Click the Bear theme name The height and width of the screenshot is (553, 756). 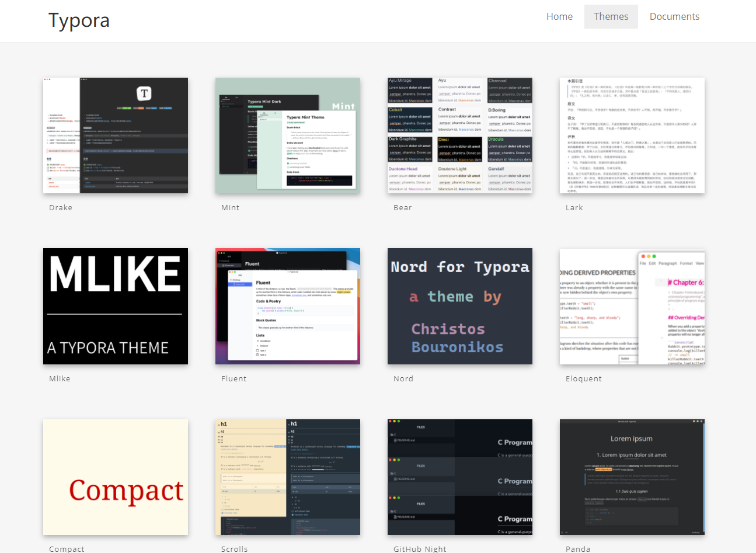pos(403,207)
